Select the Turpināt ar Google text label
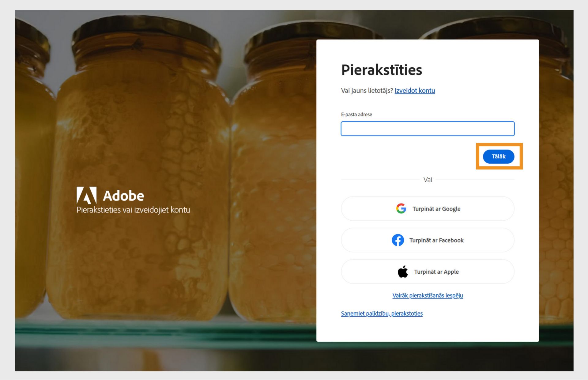This screenshot has height=380, width=588. [x=436, y=209]
